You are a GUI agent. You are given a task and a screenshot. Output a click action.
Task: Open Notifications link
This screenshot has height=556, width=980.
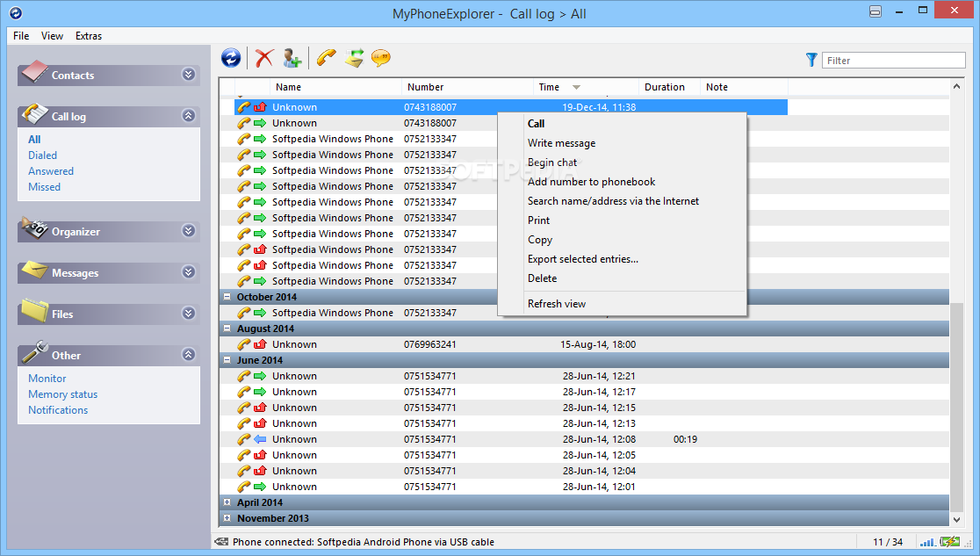(x=58, y=409)
